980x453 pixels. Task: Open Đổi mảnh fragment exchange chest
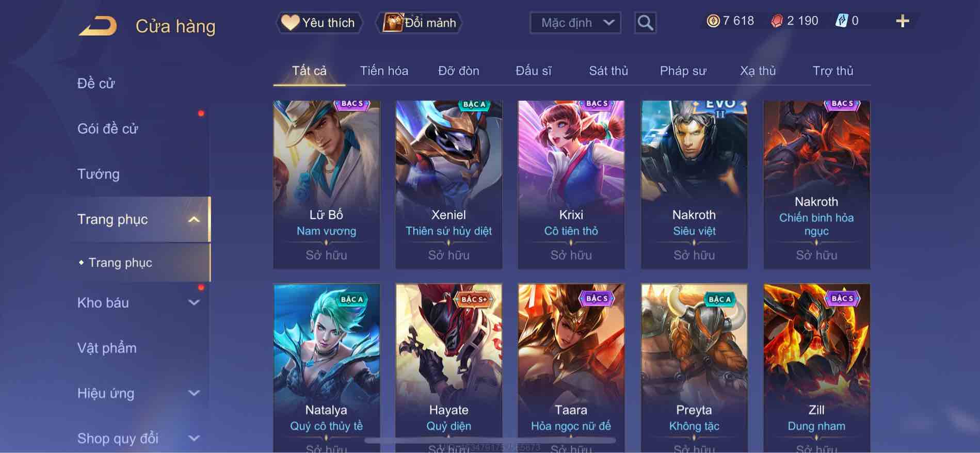420,23
